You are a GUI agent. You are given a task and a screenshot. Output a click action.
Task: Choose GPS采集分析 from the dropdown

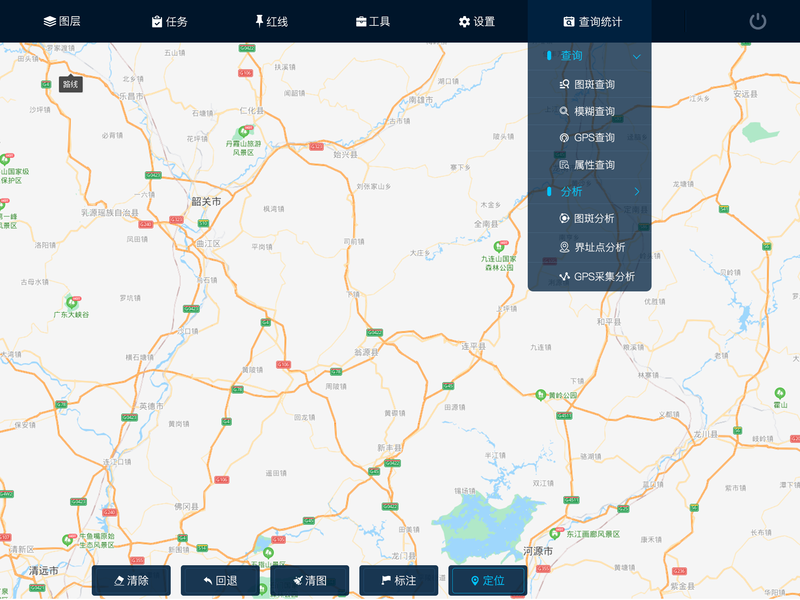590,277
